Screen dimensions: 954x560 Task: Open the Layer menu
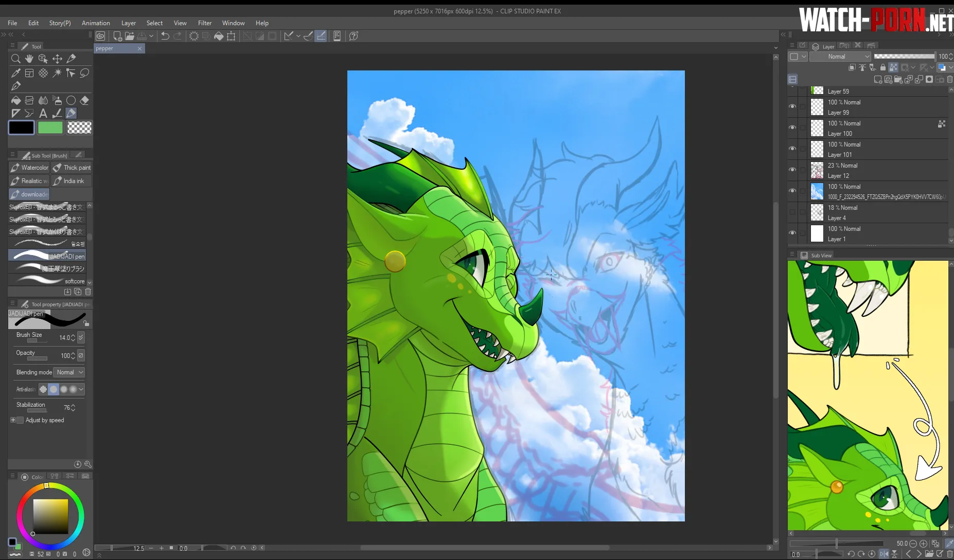[x=129, y=23]
